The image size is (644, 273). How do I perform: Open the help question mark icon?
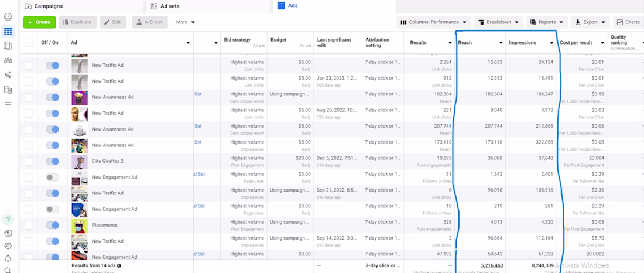8,220
